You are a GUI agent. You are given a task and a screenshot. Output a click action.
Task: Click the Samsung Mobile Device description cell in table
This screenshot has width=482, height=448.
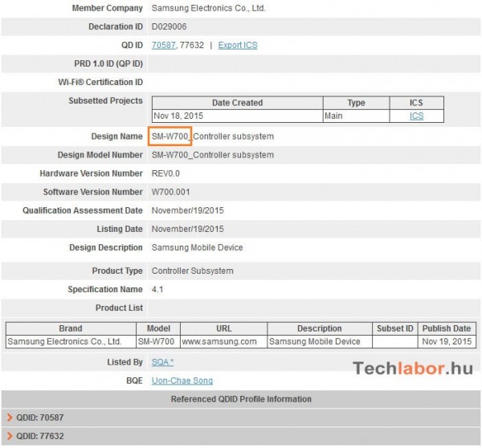coord(320,341)
